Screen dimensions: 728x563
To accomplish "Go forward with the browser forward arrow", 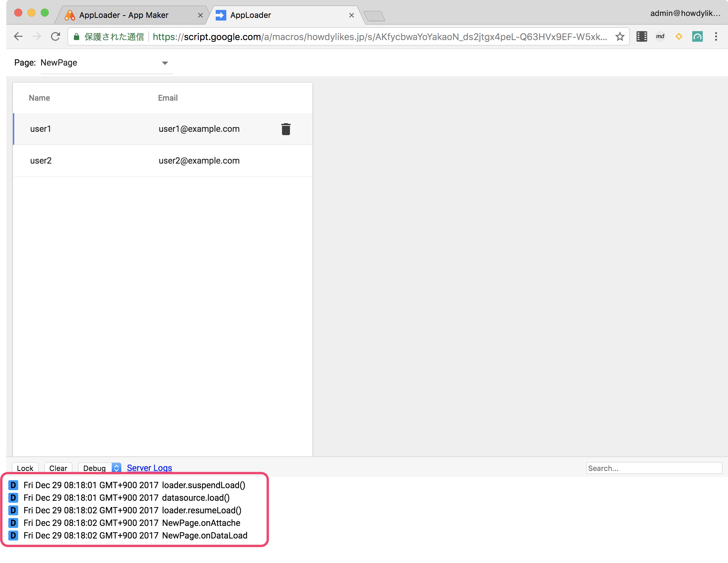I will pos(37,36).
